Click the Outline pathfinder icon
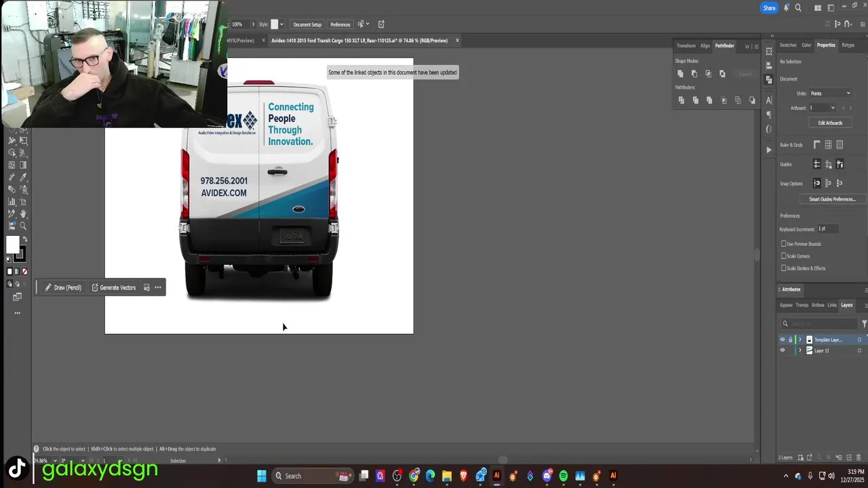868x488 pixels. click(738, 100)
